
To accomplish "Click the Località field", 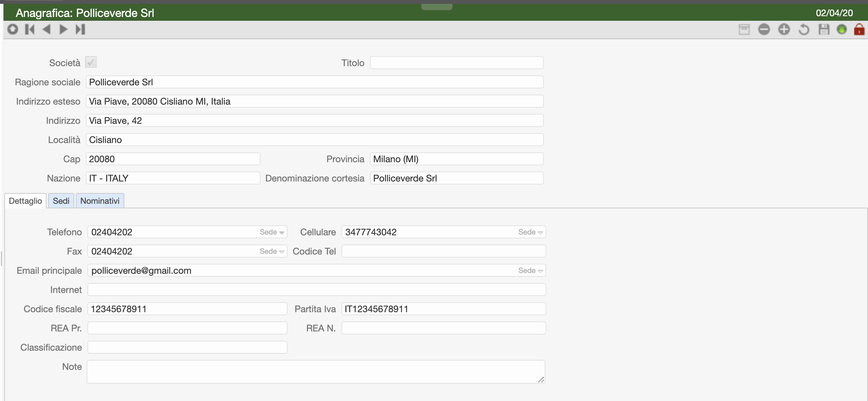I will [315, 140].
